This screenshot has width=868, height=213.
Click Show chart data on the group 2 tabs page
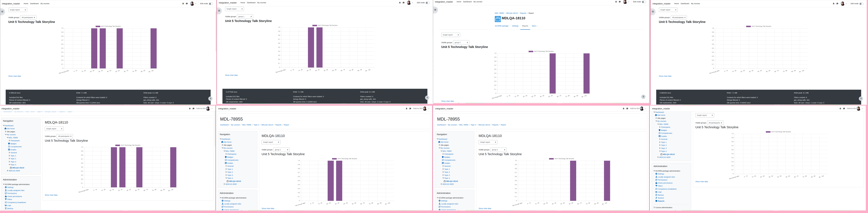click(447, 101)
